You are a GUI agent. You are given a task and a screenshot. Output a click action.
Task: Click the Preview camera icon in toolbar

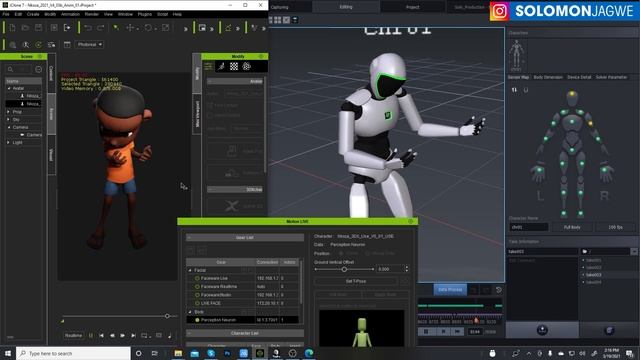(202, 28)
